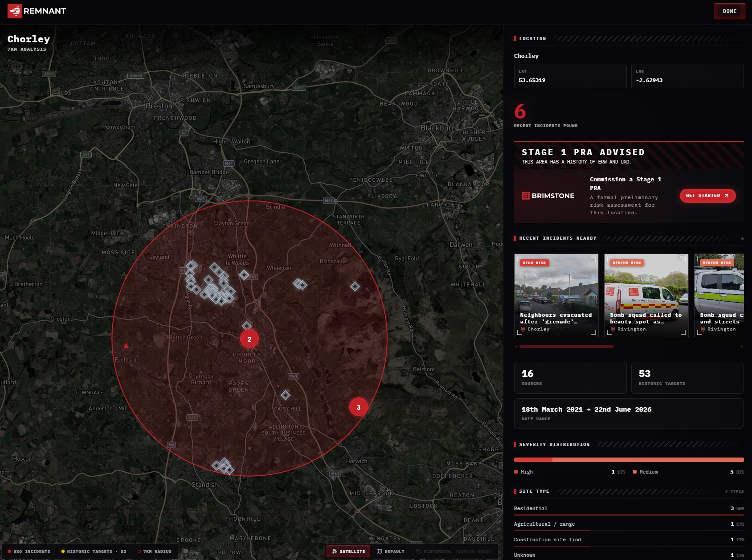Click the High Risk badge on Chorley card
Image resolution: width=752 pixels, height=560 pixels.
(x=534, y=263)
